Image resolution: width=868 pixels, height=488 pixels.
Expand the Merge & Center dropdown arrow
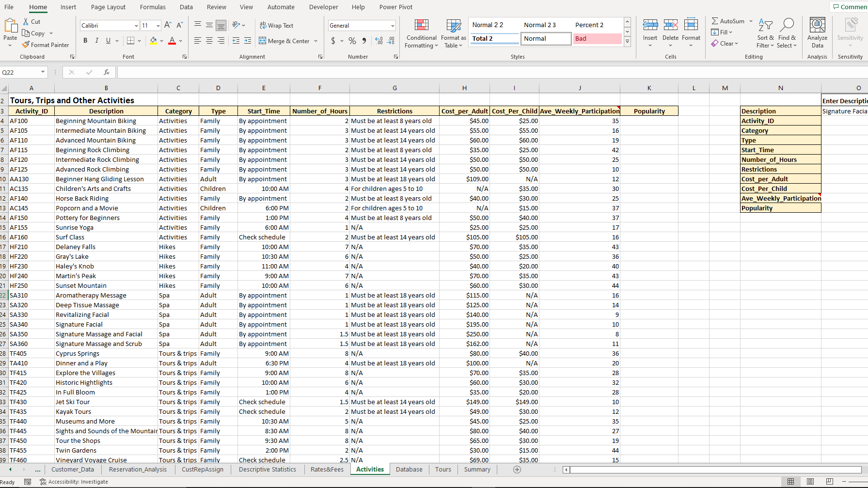[x=316, y=41]
